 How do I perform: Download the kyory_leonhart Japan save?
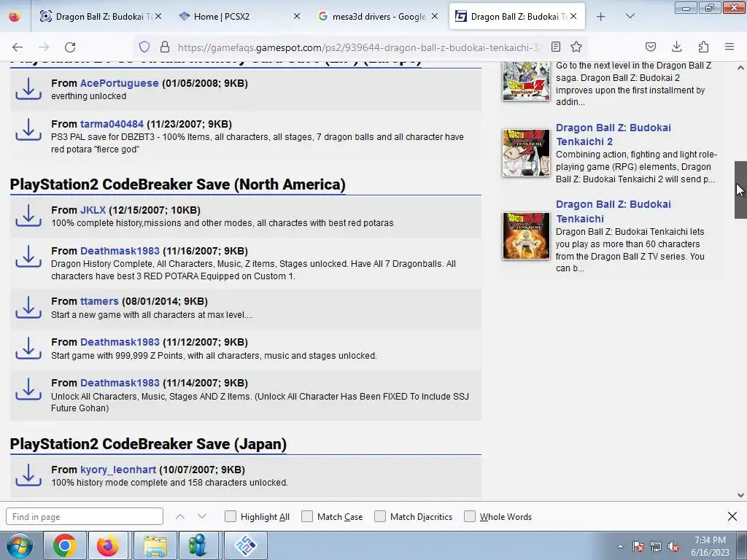(28, 475)
